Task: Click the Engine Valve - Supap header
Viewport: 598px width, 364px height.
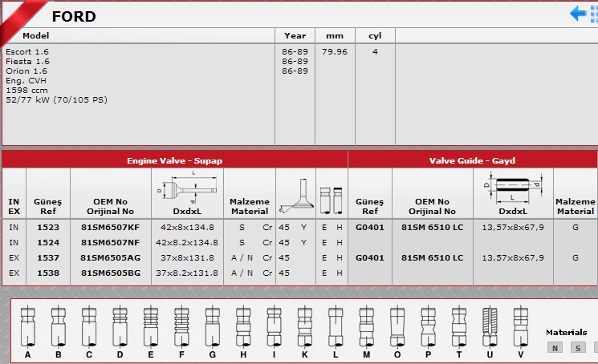Action: tap(175, 160)
